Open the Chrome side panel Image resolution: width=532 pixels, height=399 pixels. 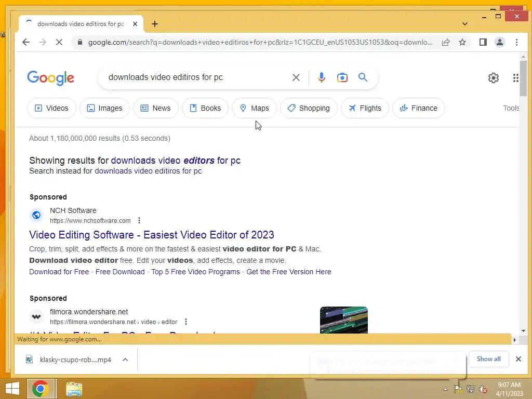coord(483,42)
